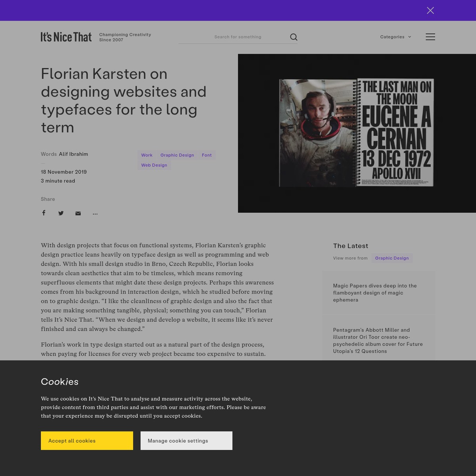Image resolution: width=476 pixels, height=476 pixels.
Task: Open the Magic Papers article
Action: click(x=374, y=292)
